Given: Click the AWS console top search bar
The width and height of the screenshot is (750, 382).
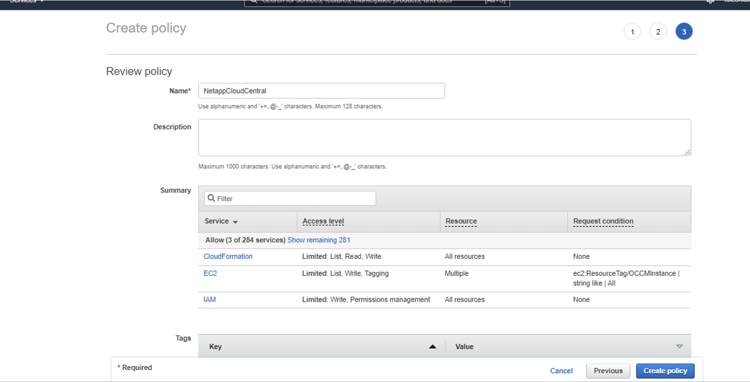Looking at the screenshot, I should point(377,2).
